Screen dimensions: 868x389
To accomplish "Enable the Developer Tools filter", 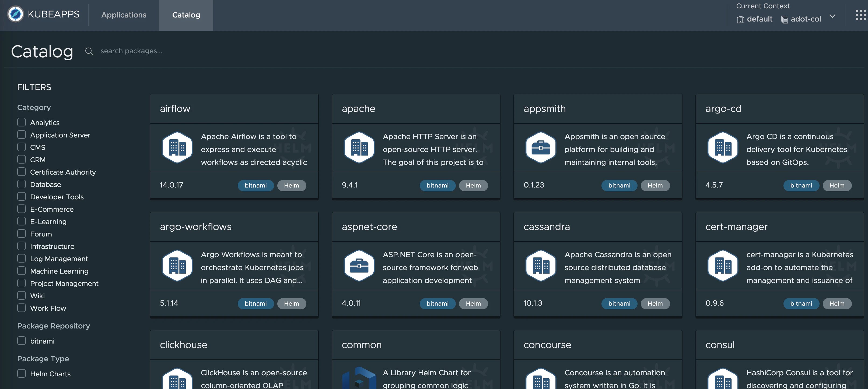I will pyautogui.click(x=22, y=196).
